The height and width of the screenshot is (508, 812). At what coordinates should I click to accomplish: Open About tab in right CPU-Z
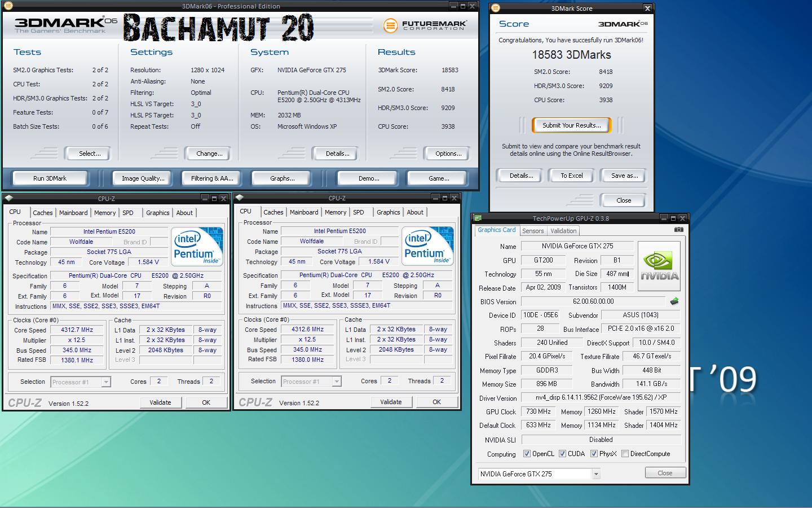click(415, 212)
